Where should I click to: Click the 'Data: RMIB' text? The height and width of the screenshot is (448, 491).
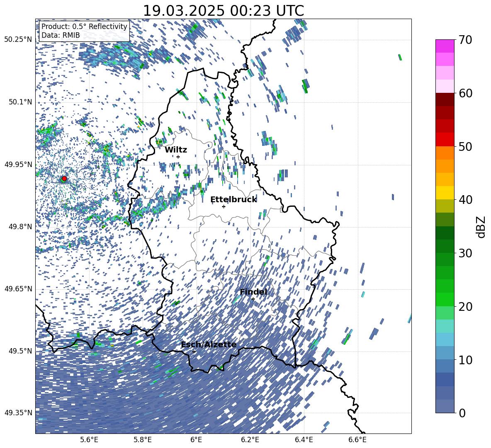pyautogui.click(x=61, y=35)
